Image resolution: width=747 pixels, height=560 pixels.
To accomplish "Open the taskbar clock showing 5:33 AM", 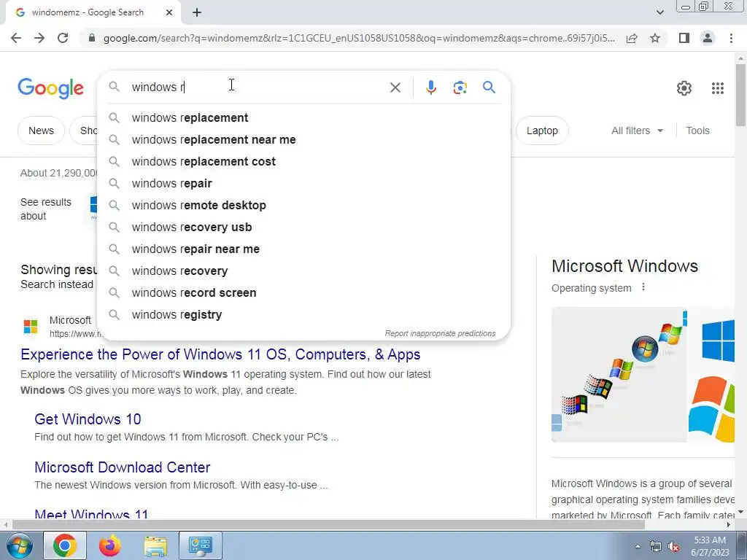I will tap(710, 546).
